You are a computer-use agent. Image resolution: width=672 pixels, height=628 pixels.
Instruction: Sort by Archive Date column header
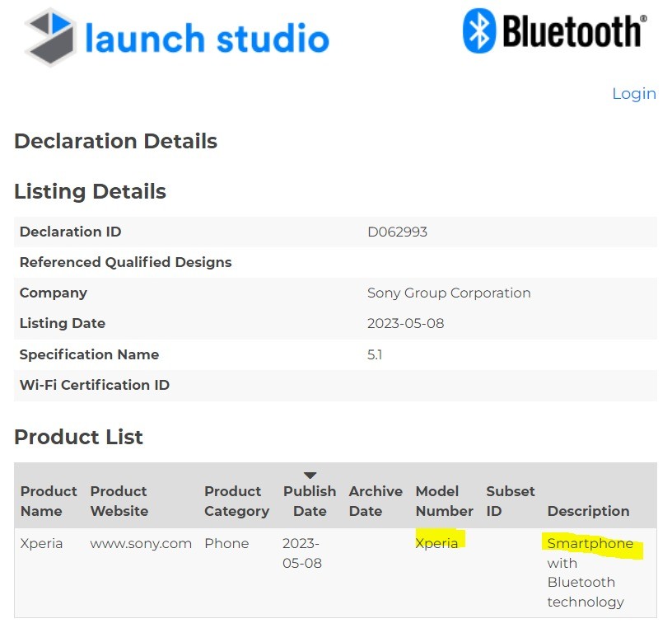pos(376,501)
